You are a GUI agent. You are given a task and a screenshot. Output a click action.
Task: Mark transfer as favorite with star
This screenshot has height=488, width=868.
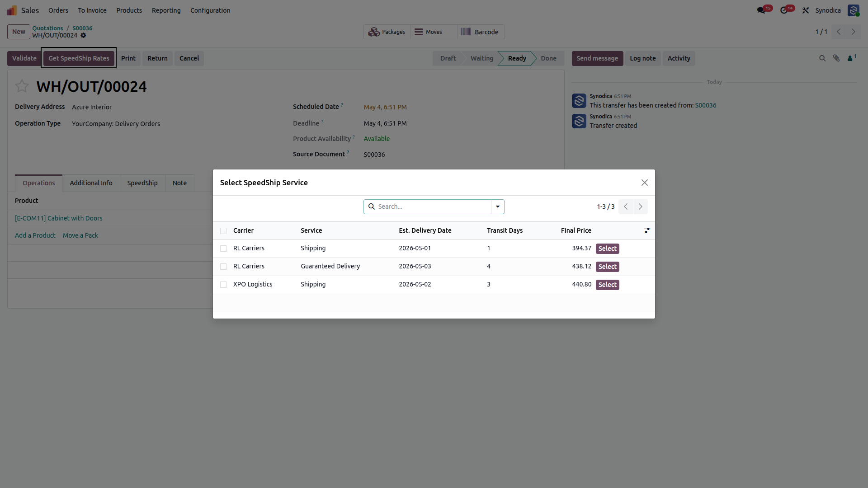coord(22,86)
